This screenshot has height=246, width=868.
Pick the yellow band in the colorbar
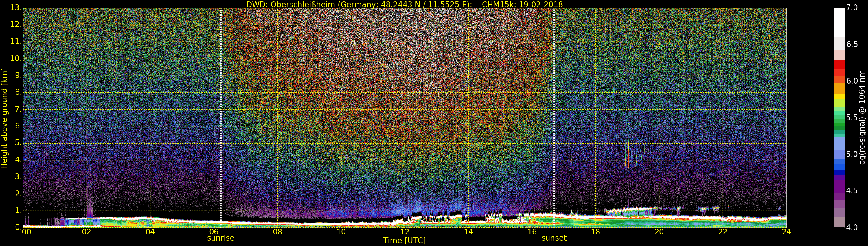coord(839,96)
